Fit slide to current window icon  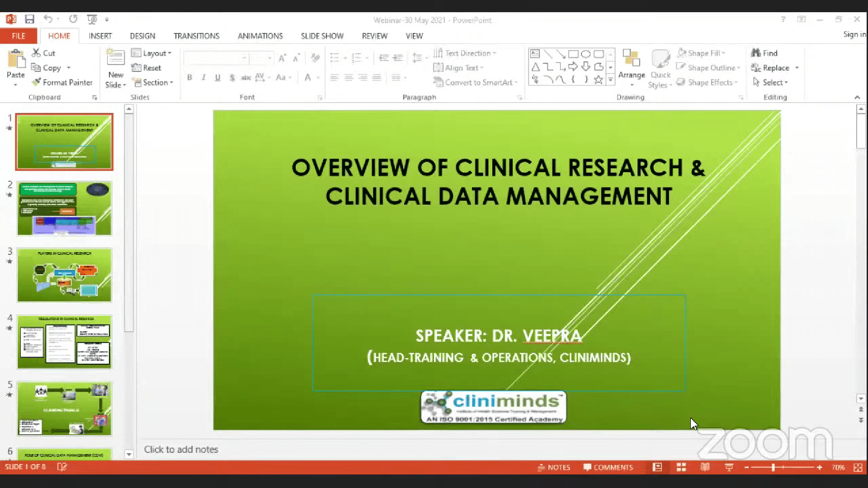tap(858, 467)
